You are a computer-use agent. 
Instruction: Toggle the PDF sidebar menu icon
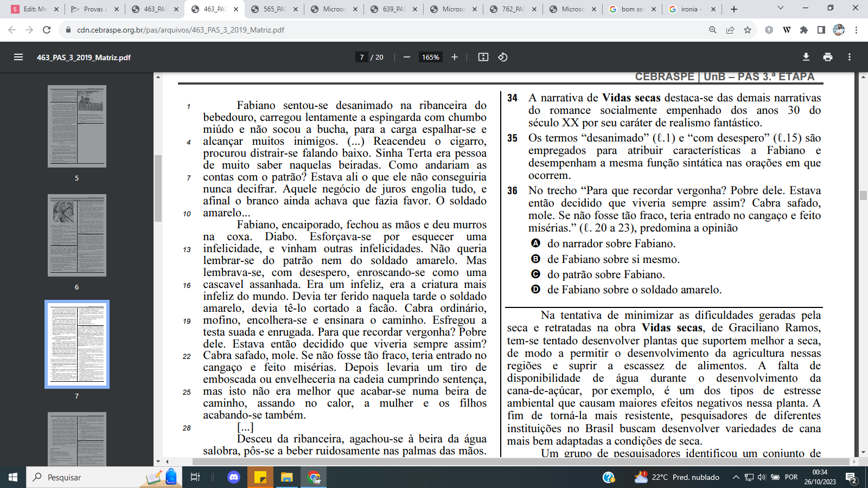[18, 57]
